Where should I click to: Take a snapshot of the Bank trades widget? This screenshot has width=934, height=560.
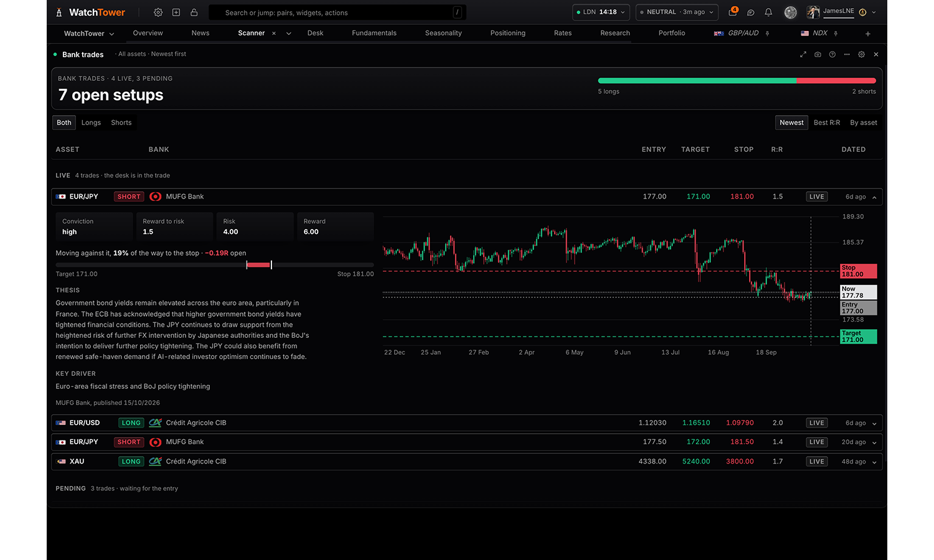click(818, 55)
